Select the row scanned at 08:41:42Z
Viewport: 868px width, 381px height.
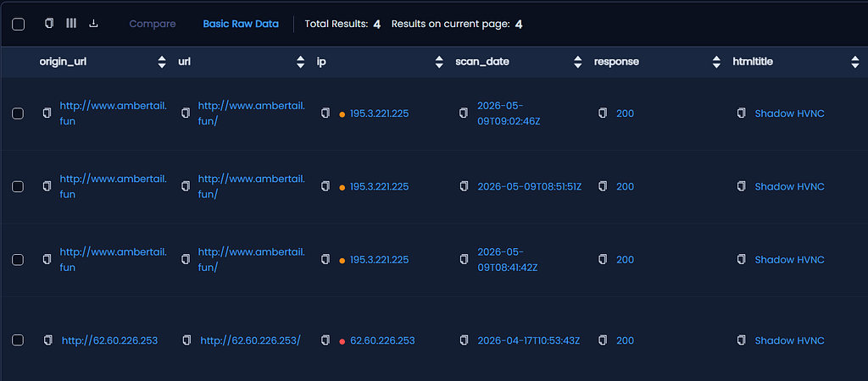click(18, 259)
